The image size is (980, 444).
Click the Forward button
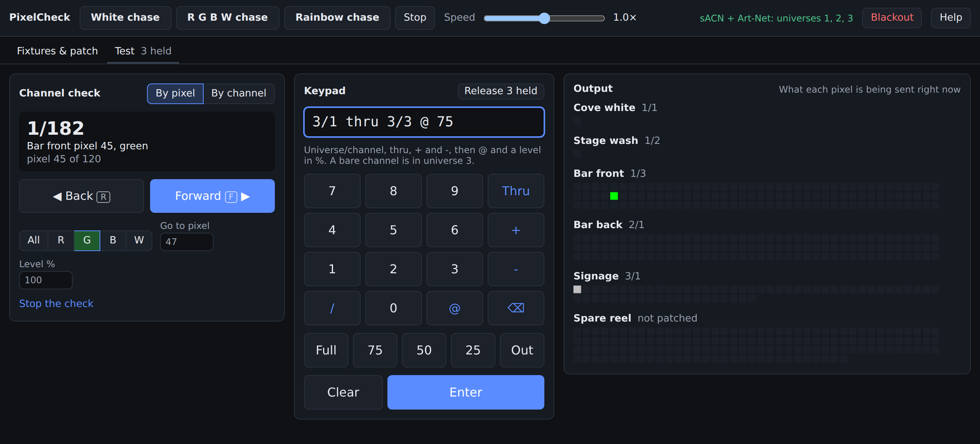[212, 196]
